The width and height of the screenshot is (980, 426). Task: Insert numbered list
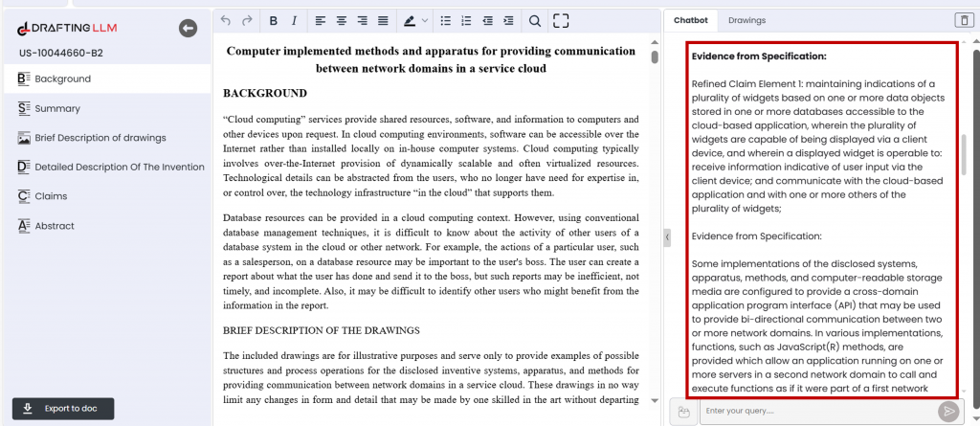466,21
